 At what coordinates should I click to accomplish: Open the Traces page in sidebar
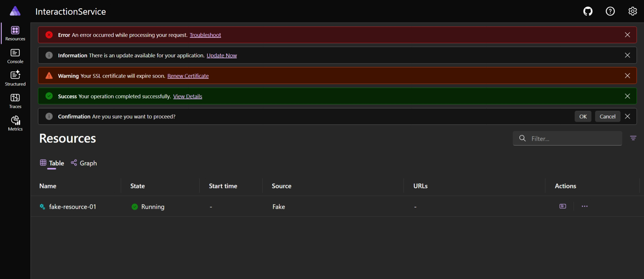(15, 101)
